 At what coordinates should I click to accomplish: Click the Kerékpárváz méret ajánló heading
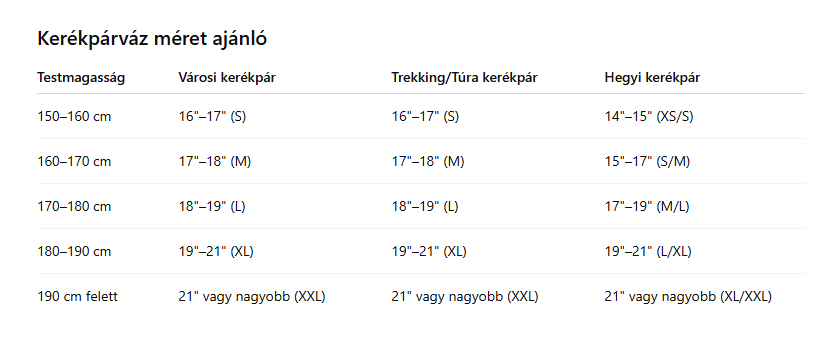click(152, 39)
